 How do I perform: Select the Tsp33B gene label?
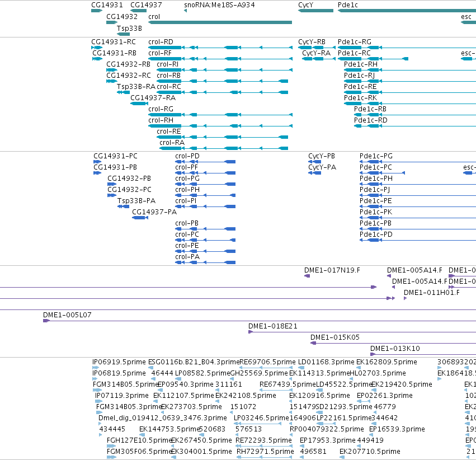click(129, 28)
